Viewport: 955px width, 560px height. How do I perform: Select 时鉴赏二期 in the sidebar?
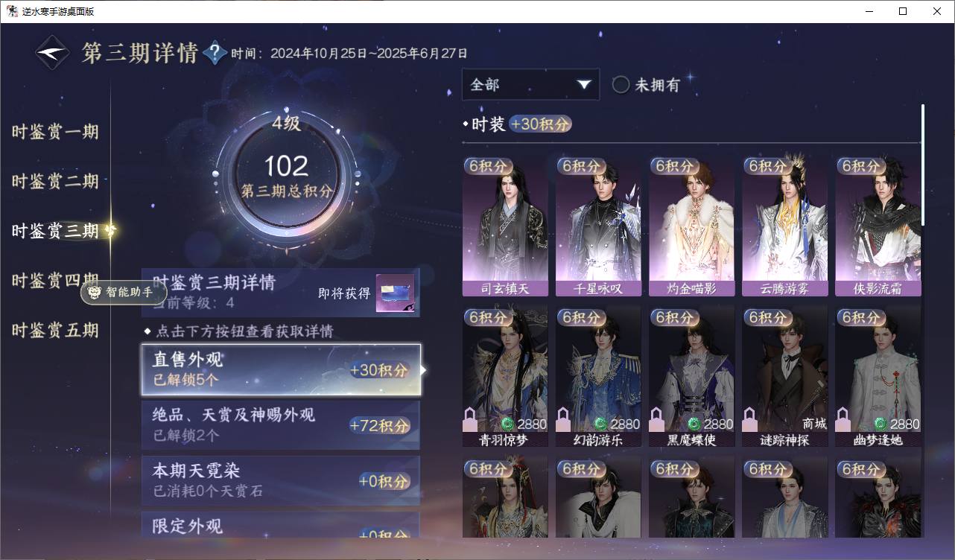(55, 181)
